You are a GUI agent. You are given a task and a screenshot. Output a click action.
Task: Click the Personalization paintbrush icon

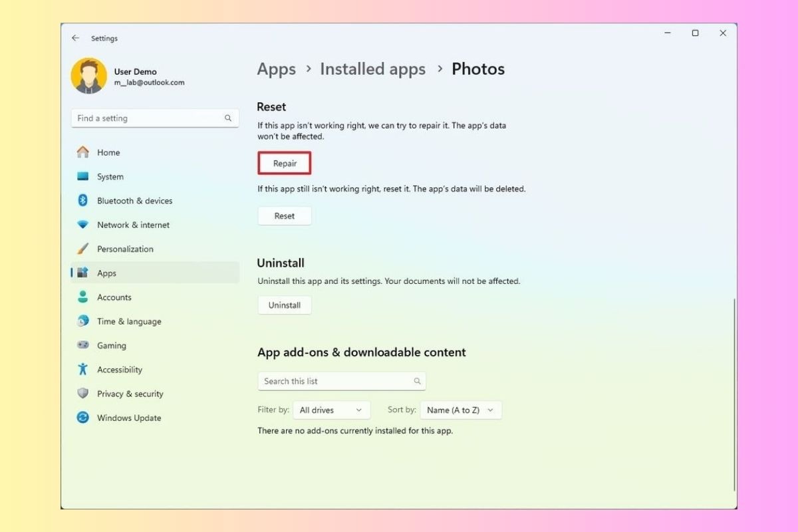(82, 249)
